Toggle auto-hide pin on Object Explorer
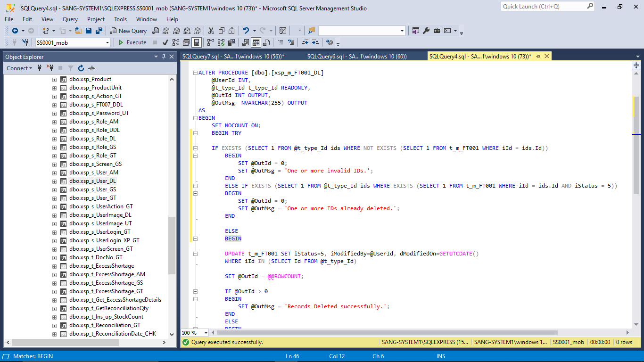The height and width of the screenshot is (362, 644). point(164,57)
